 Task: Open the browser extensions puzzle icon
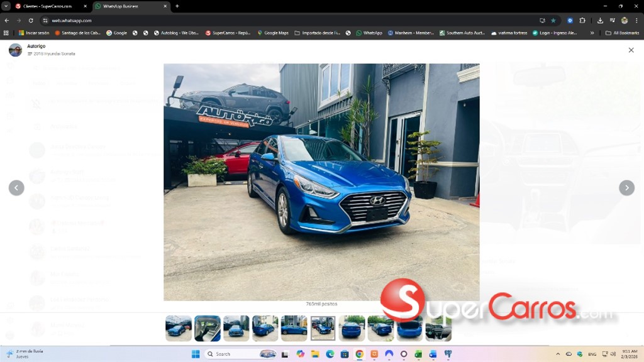(x=582, y=20)
